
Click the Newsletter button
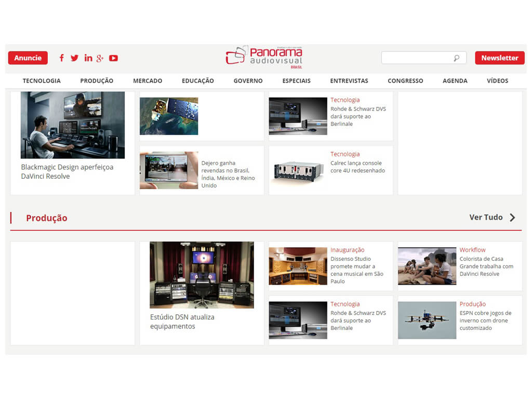point(499,58)
